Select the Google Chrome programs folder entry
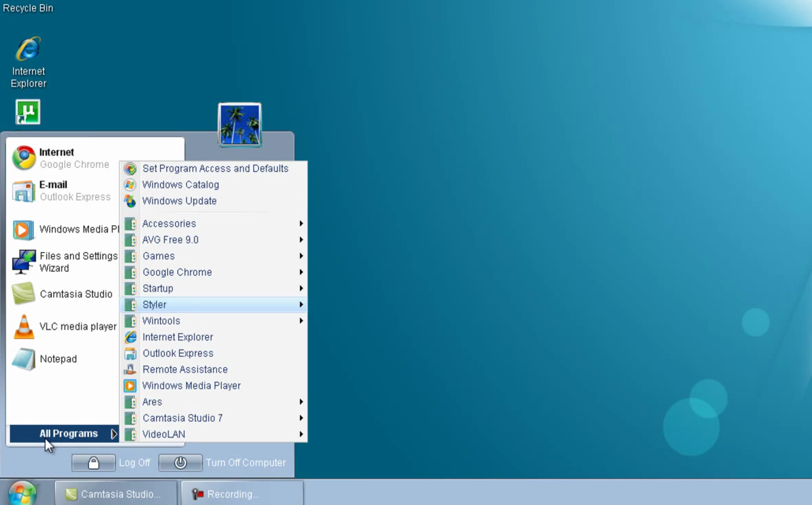 point(214,271)
